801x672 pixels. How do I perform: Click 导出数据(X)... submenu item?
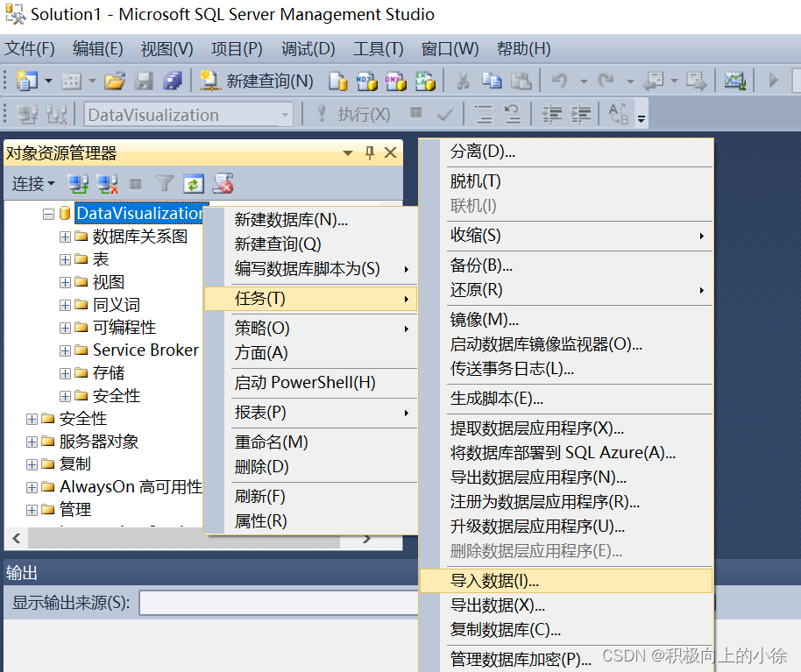566,605
